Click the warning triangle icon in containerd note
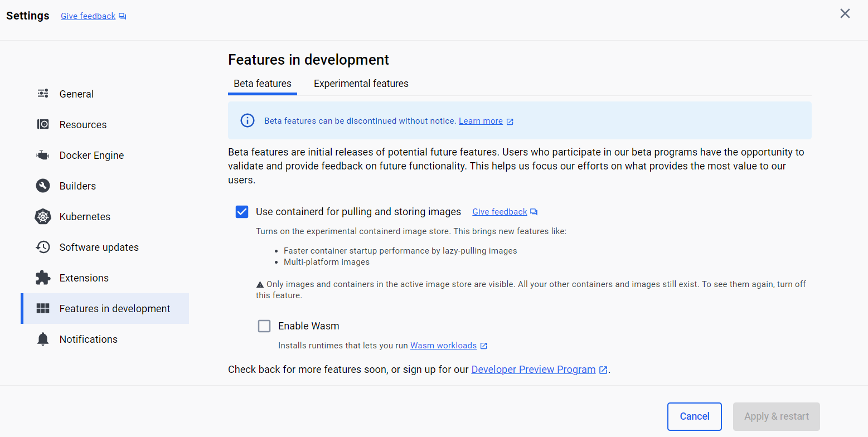The width and height of the screenshot is (868, 437). click(260, 284)
